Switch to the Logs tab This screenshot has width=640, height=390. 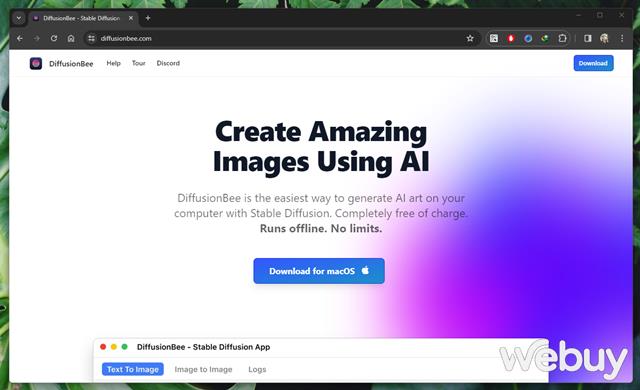[x=257, y=369]
